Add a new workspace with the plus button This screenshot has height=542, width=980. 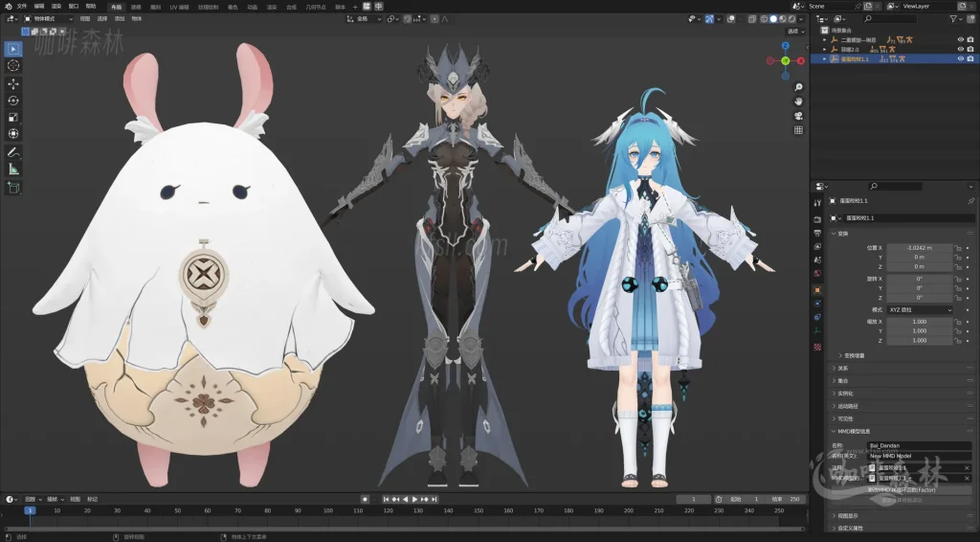(355, 7)
